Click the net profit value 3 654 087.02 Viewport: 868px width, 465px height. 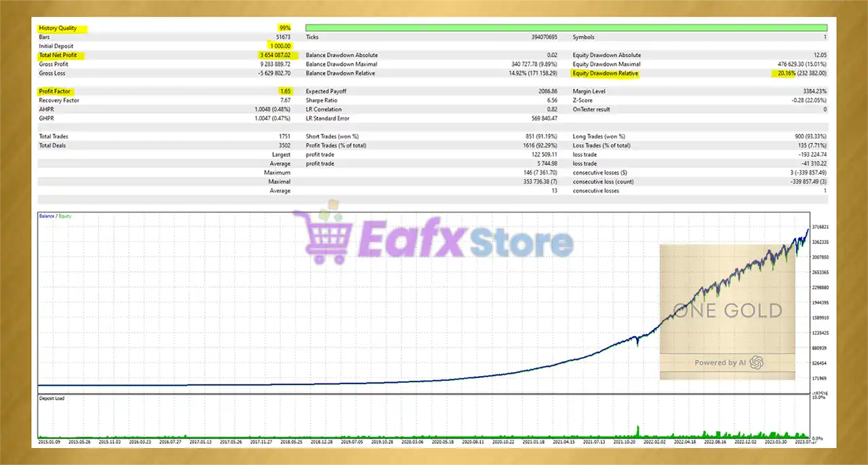[x=275, y=55]
